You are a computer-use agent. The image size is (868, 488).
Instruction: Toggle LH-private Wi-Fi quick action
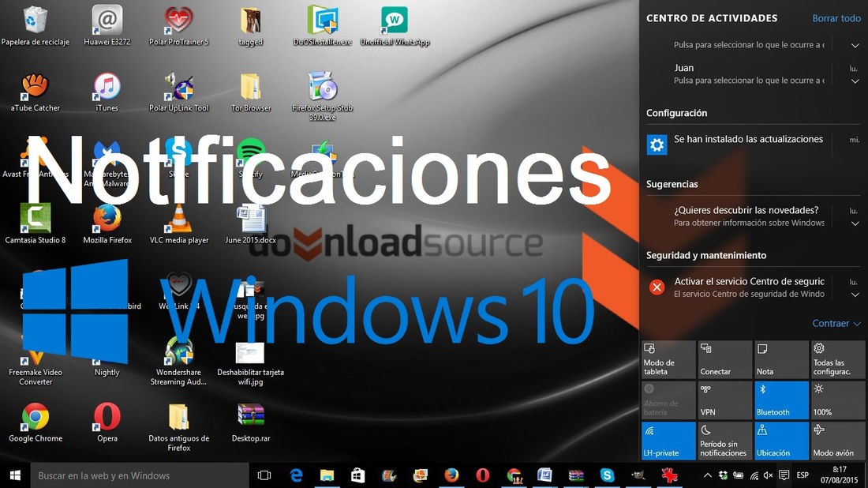pyautogui.click(x=668, y=441)
